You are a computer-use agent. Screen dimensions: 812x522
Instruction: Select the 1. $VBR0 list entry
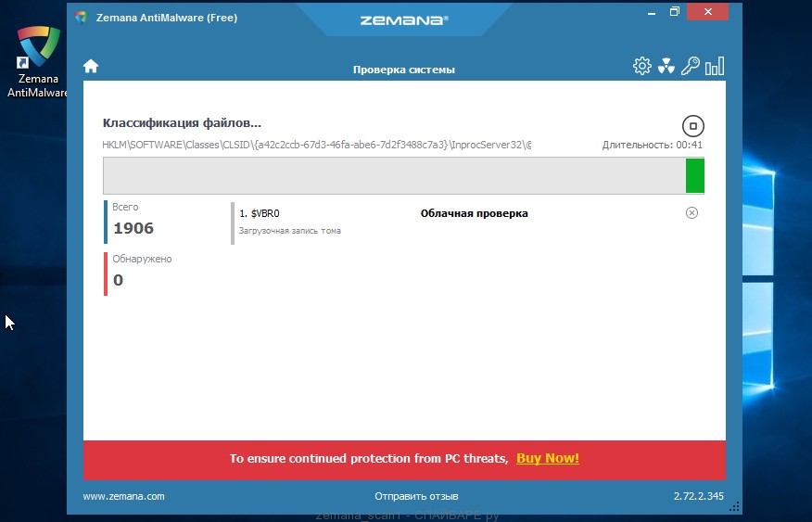[x=260, y=213]
